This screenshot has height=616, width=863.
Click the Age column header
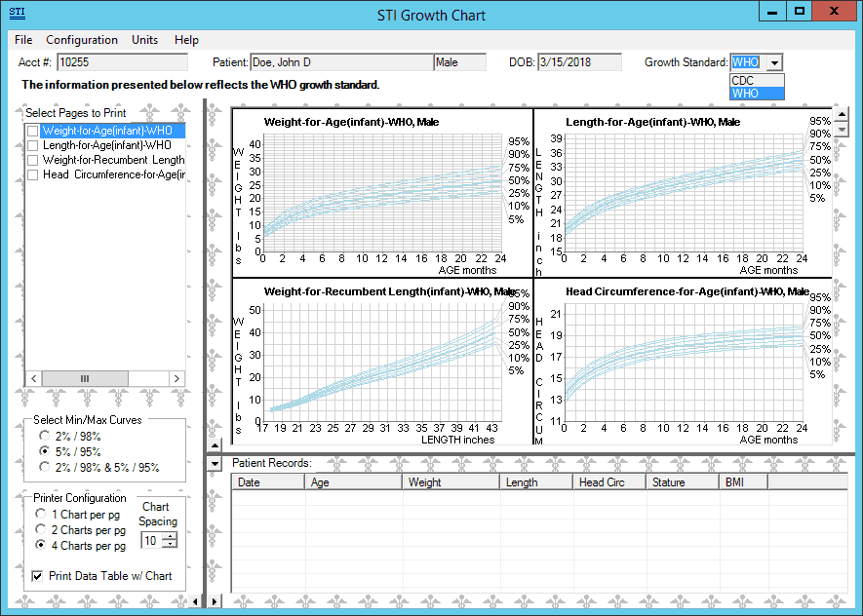[353, 482]
